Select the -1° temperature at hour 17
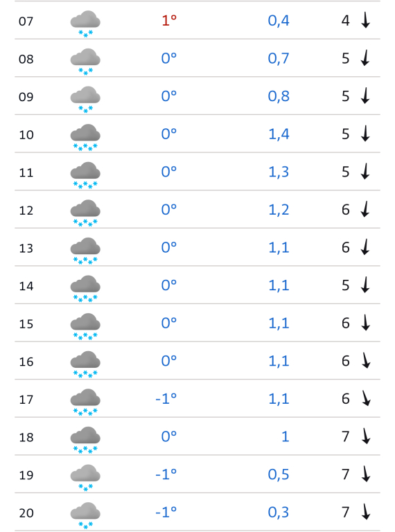Image resolution: width=395 pixels, height=532 pixels. tap(166, 399)
